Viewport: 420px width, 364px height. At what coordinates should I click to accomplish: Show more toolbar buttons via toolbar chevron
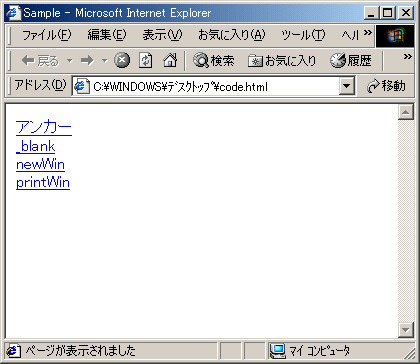pyautogui.click(x=407, y=56)
